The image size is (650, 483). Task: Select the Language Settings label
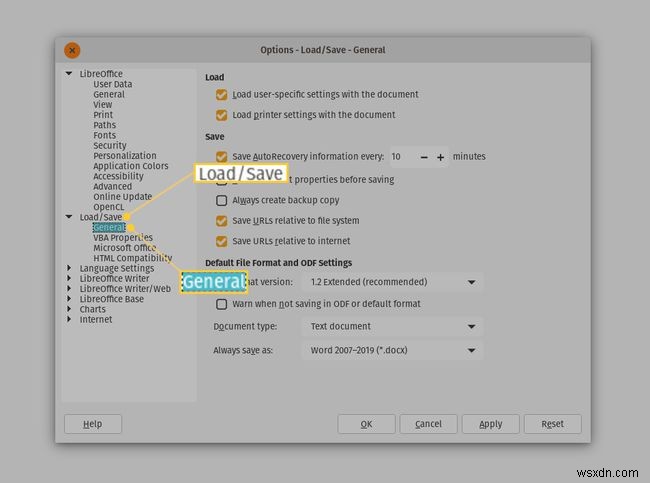(116, 268)
